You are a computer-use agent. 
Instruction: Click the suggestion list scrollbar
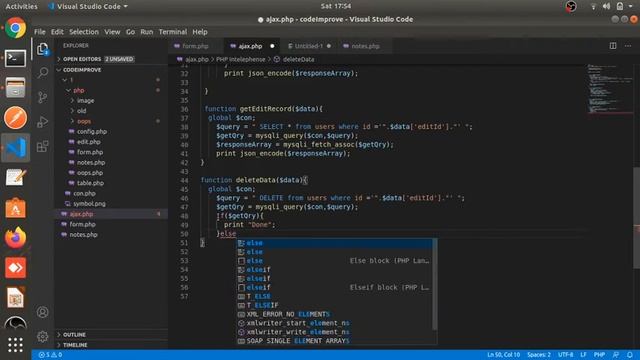pyautogui.click(x=435, y=284)
